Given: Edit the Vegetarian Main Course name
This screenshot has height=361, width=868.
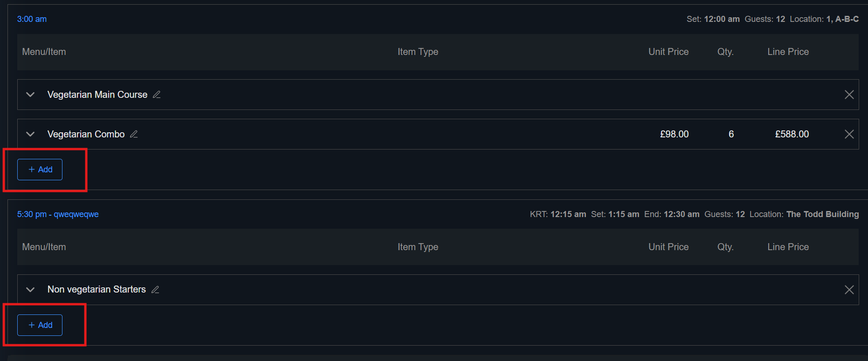Looking at the screenshot, I should click(x=157, y=95).
